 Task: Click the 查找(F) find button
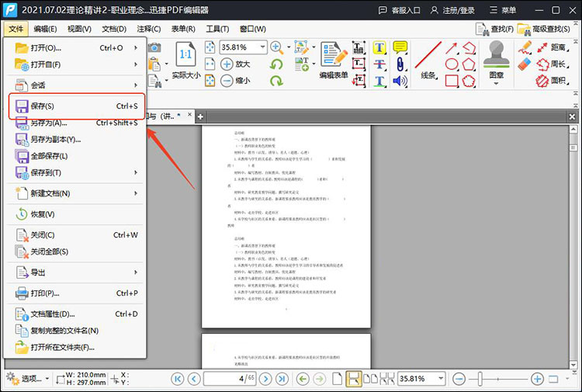tap(495, 29)
